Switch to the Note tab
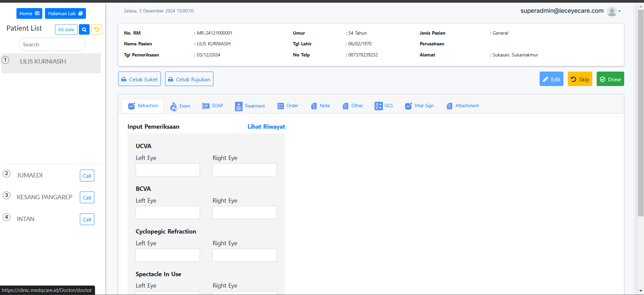The width and height of the screenshot is (644, 295). click(320, 106)
